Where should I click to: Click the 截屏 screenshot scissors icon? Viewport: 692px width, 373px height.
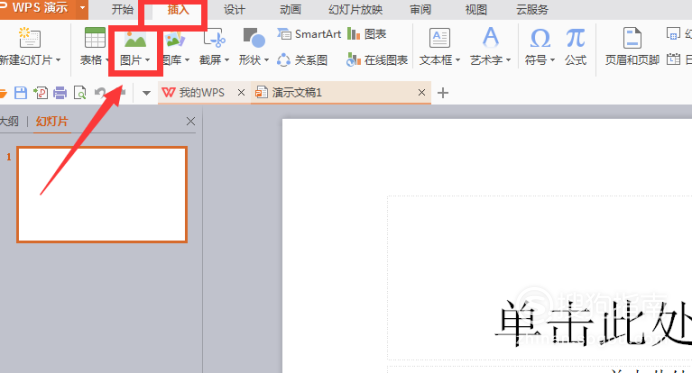[x=214, y=38]
